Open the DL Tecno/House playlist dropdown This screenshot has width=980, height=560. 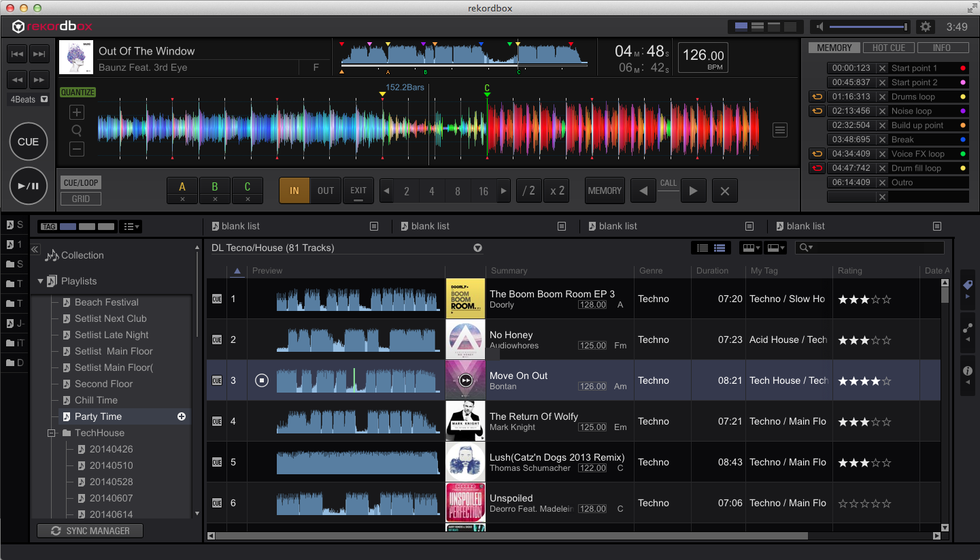[477, 248]
